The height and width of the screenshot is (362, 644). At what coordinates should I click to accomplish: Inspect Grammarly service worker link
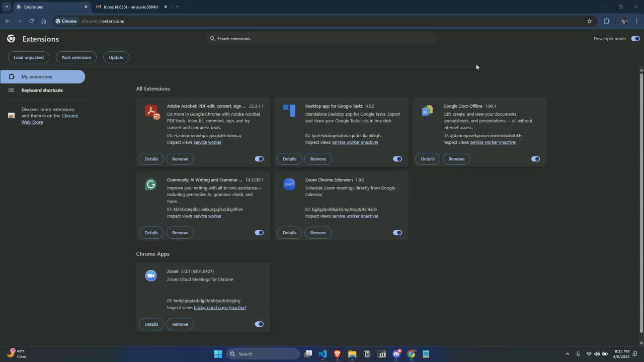[207, 216]
